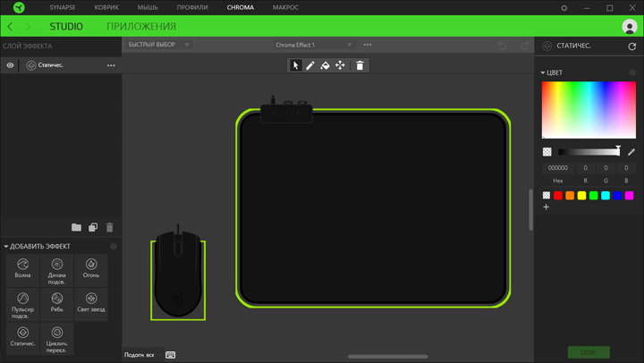This screenshot has height=363, width=644.
Task: Add the Пульсир. подсв. effect
Action: coord(23,305)
